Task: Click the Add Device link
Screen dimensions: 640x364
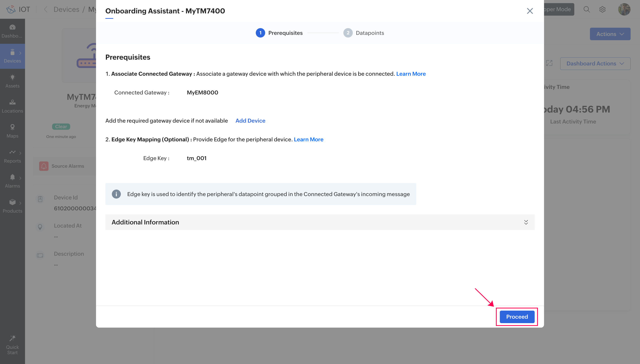Action: [x=250, y=121]
